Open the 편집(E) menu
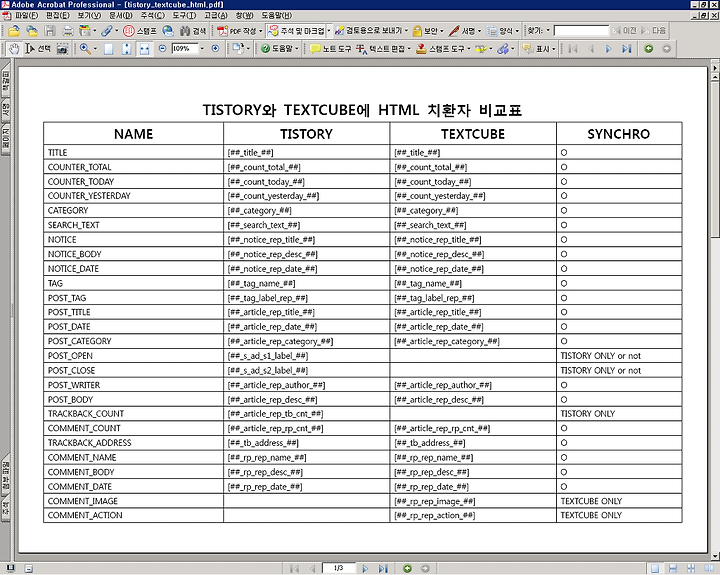 coord(57,16)
